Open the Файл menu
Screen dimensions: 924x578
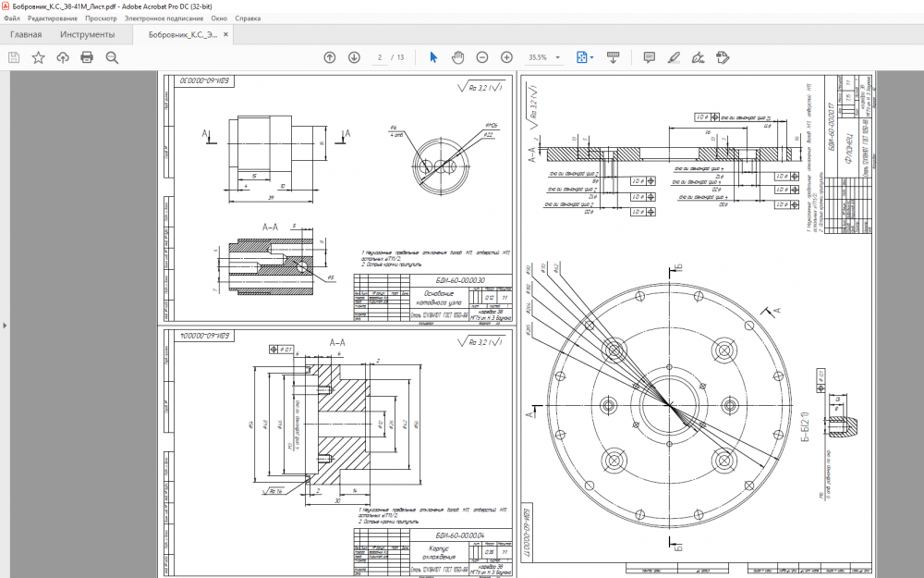[x=11, y=18]
